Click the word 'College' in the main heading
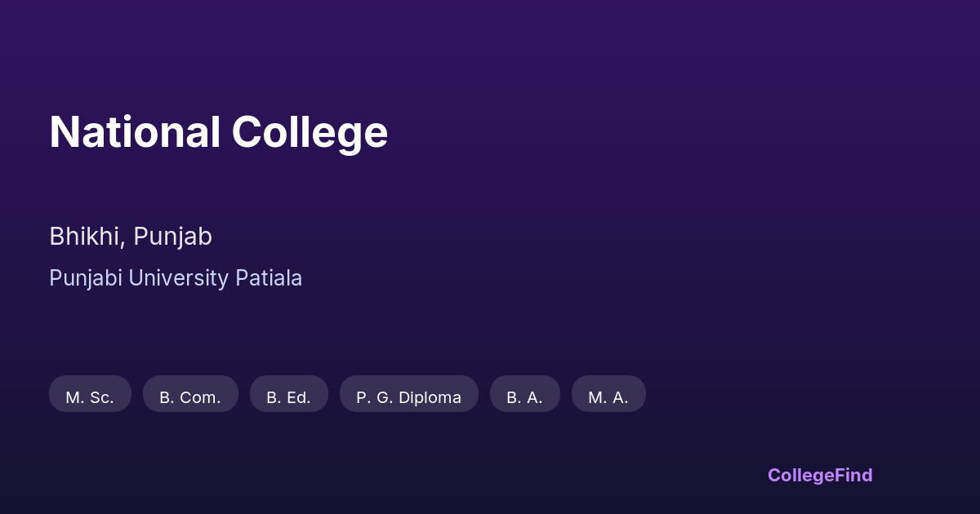This screenshot has width=980, height=514. point(310,132)
